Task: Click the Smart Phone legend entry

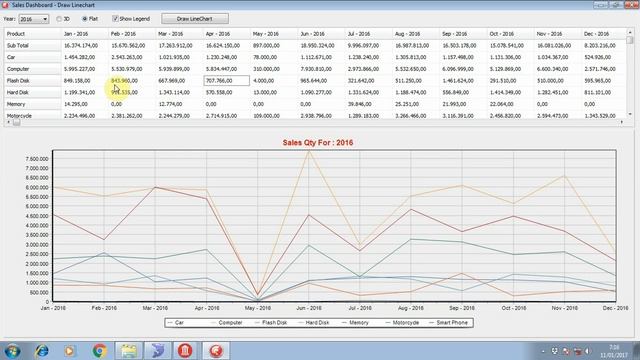Action: [x=449, y=322]
